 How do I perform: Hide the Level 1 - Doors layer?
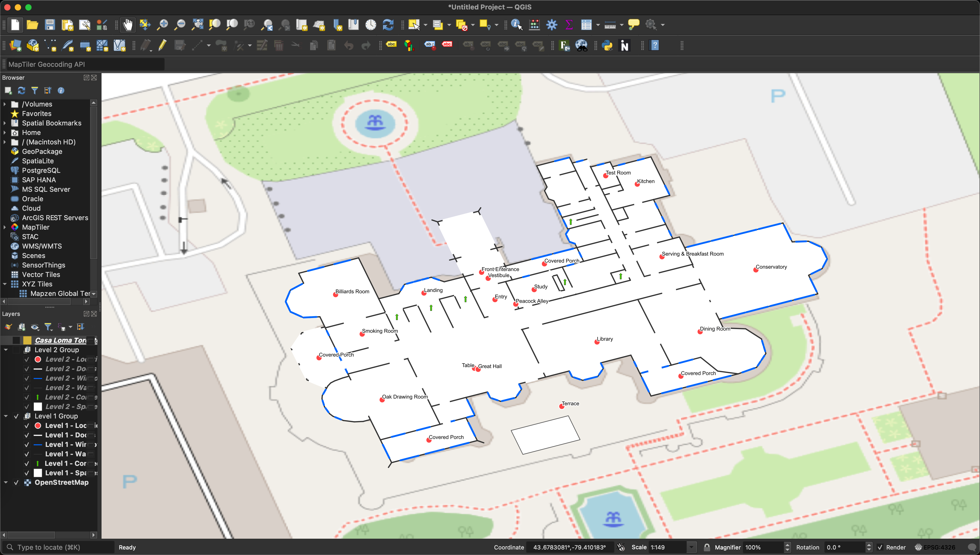(x=27, y=435)
